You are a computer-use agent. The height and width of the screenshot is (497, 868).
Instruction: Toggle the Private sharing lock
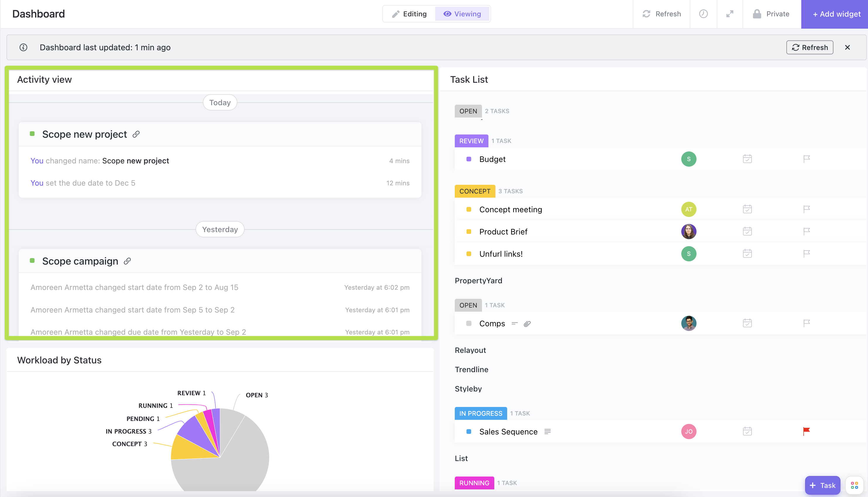click(x=771, y=14)
